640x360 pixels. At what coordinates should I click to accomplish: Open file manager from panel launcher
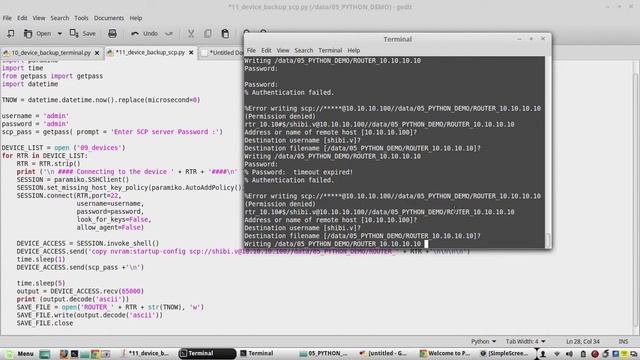pos(85,353)
